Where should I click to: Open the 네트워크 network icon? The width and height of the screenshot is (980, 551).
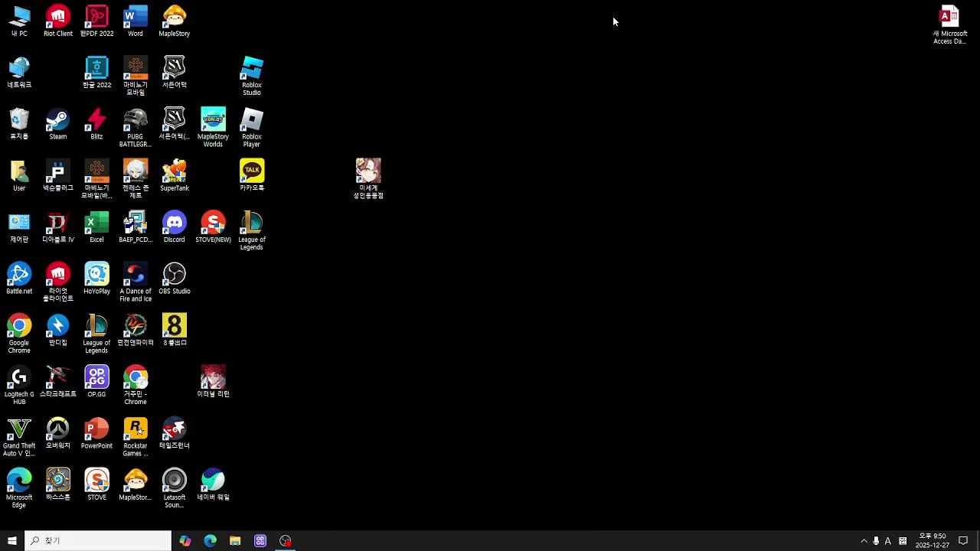[x=19, y=73]
